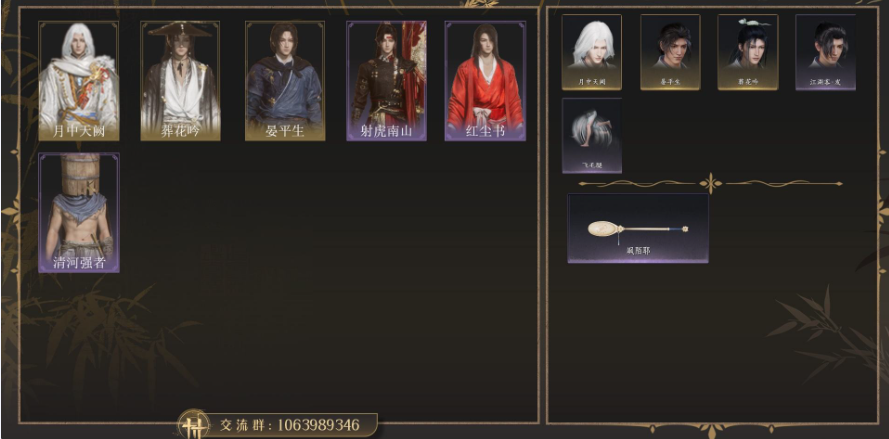
Task: Click the 飒踏耶 weapon name text
Action: [638, 250]
